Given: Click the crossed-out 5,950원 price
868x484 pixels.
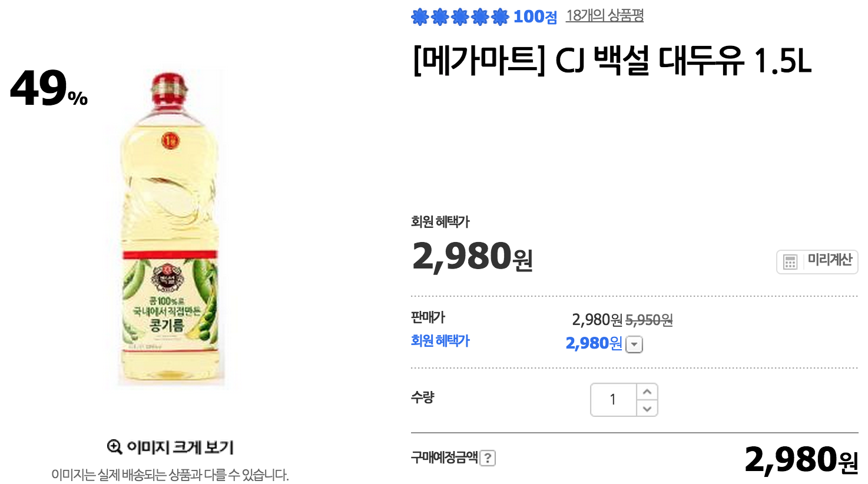Looking at the screenshot, I should pyautogui.click(x=649, y=320).
